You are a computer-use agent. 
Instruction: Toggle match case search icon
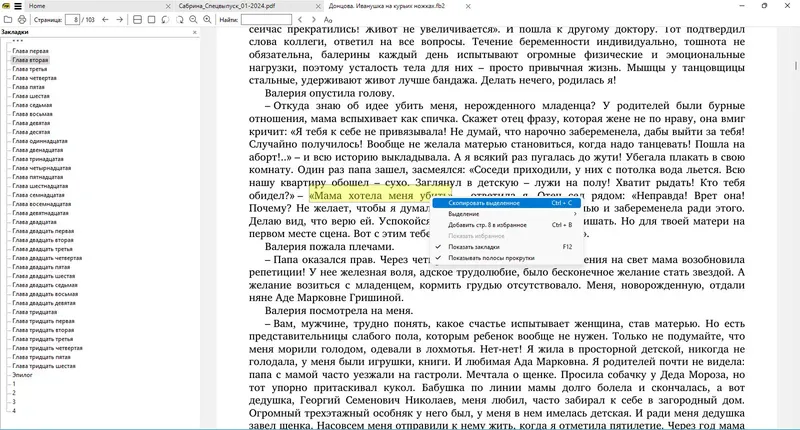(x=328, y=19)
